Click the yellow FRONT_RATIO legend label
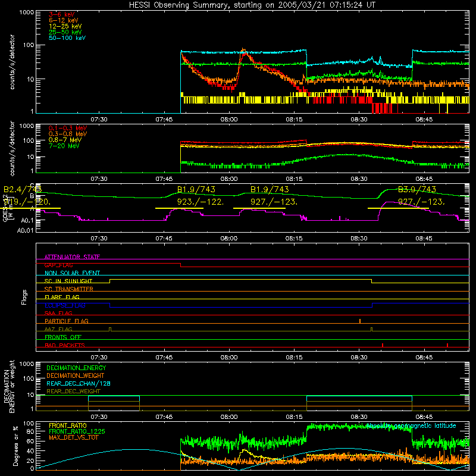The image size is (476, 476). click(x=68, y=425)
